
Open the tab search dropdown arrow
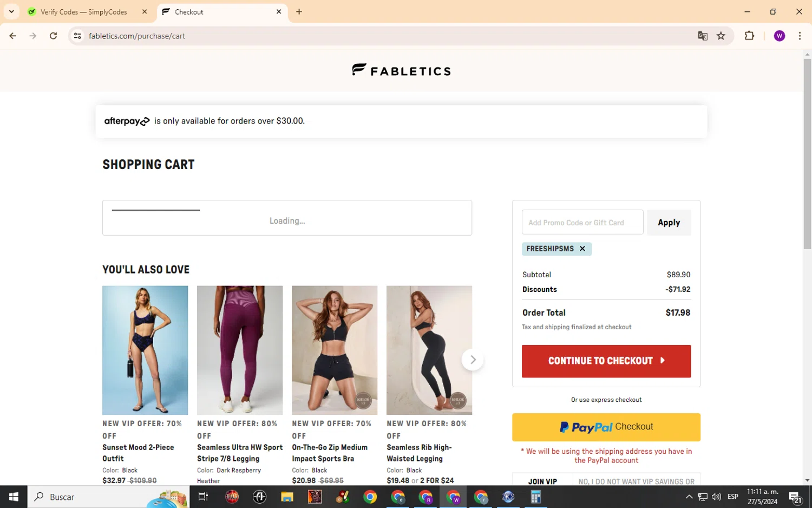click(11, 11)
